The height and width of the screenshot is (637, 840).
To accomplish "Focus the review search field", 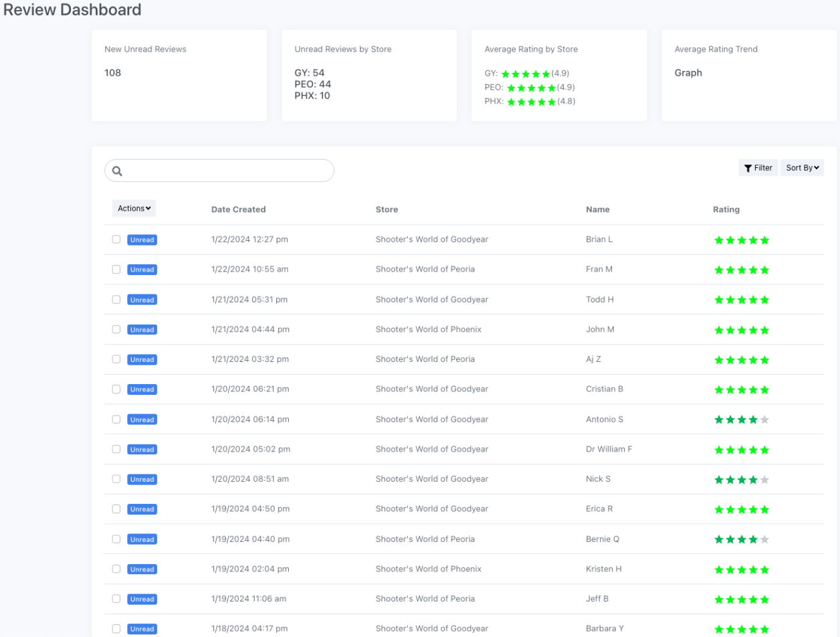I will 219,171.
